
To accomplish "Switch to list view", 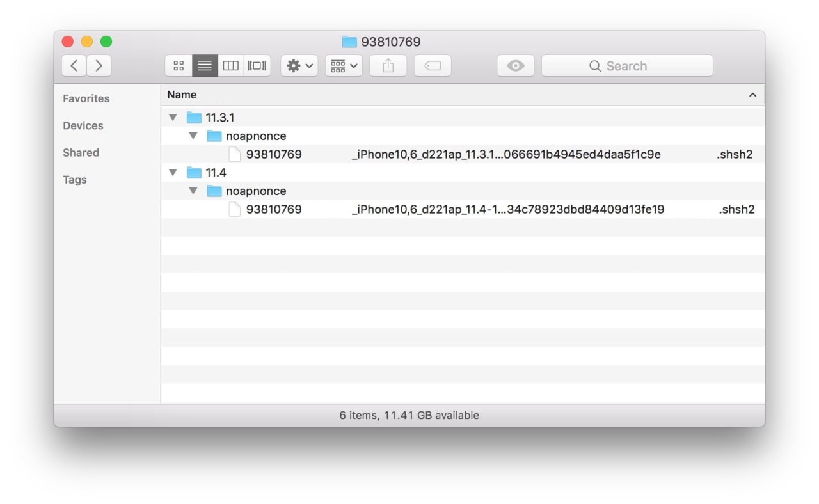I will pyautogui.click(x=205, y=66).
